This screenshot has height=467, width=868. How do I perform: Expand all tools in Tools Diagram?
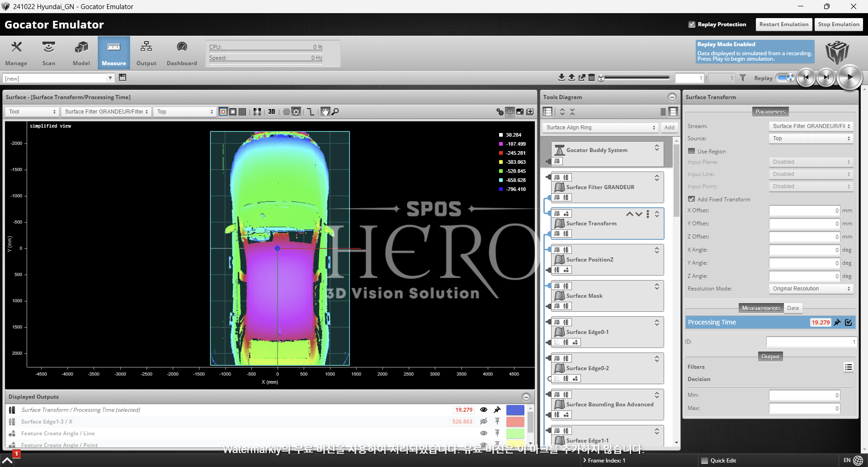pyautogui.click(x=562, y=112)
